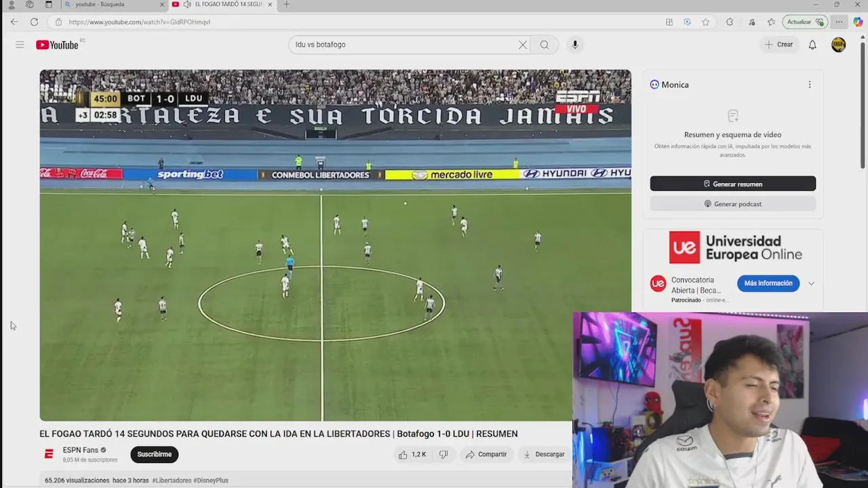The height and width of the screenshot is (488, 868).
Task: Open a new browser tab
Action: (x=286, y=5)
